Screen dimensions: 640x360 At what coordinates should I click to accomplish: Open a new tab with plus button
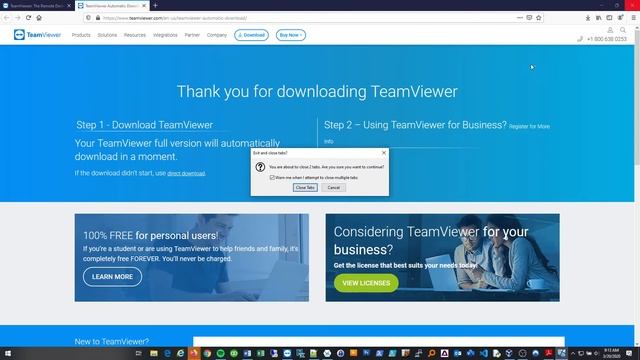click(x=156, y=6)
